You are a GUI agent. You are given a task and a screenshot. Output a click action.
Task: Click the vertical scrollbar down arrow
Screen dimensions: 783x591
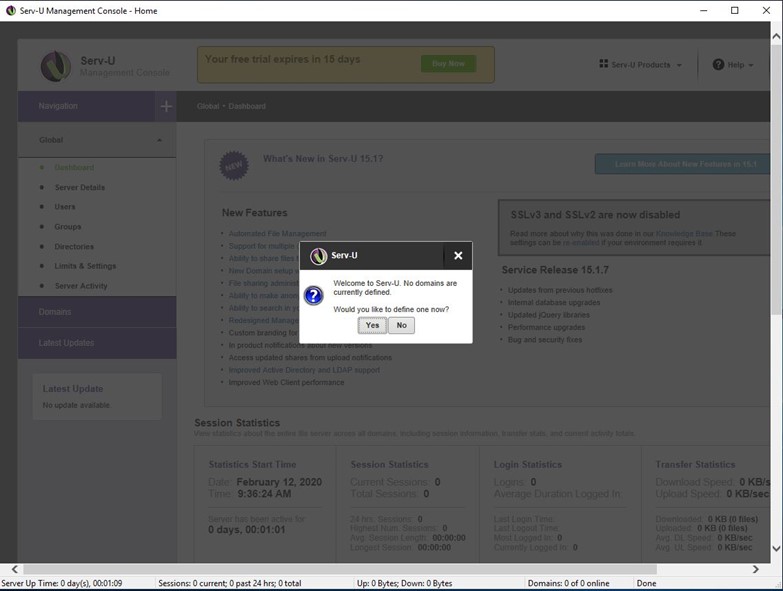point(777,548)
